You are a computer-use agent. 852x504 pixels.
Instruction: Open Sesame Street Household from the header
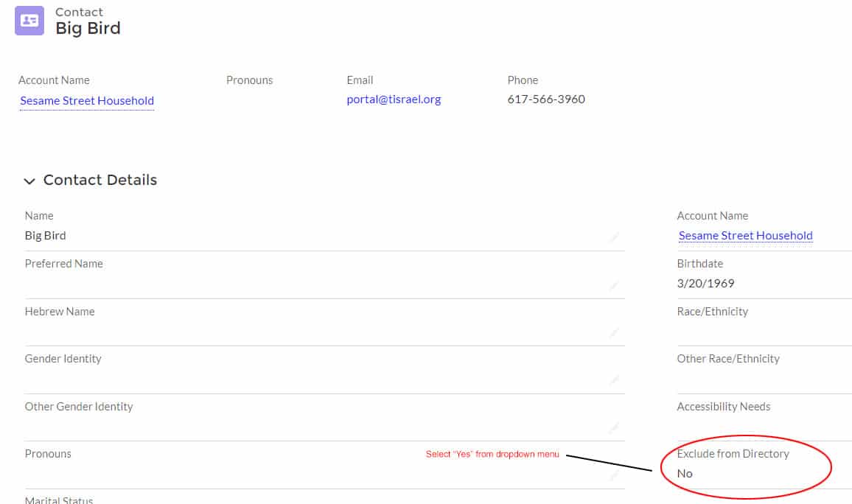[86, 100]
